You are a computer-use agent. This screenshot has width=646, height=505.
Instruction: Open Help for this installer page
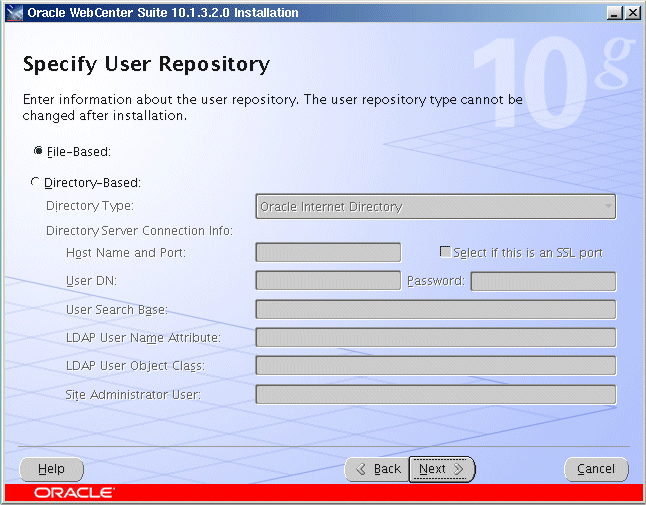(51, 469)
